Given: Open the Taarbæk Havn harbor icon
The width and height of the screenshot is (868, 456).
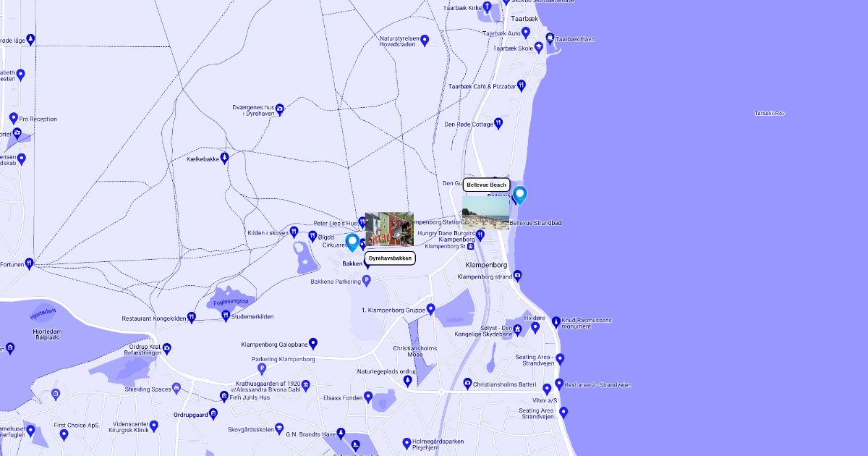Looking at the screenshot, I should coord(550,38).
